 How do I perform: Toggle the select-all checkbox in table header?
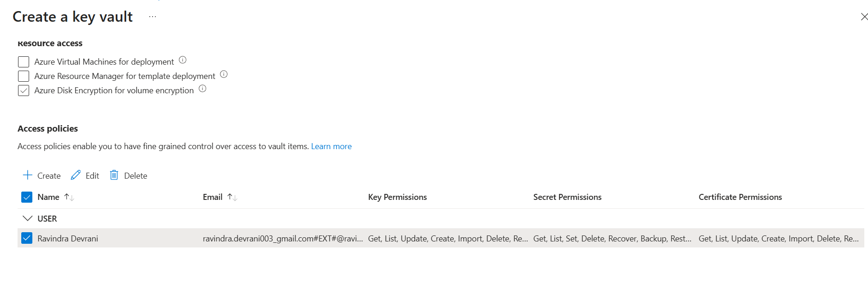(27, 197)
